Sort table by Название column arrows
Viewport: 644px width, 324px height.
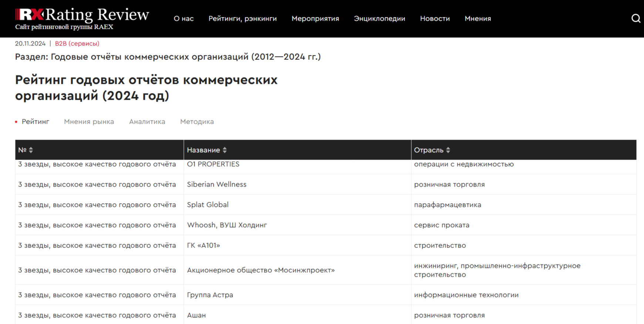(225, 150)
